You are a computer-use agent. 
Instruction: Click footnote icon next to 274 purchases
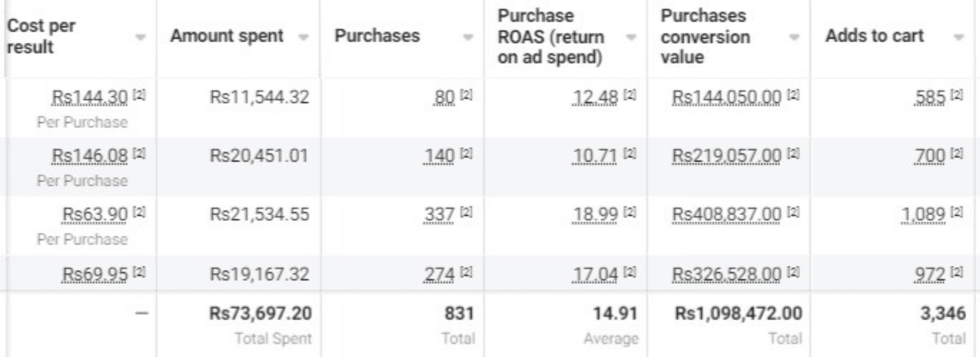(466, 272)
